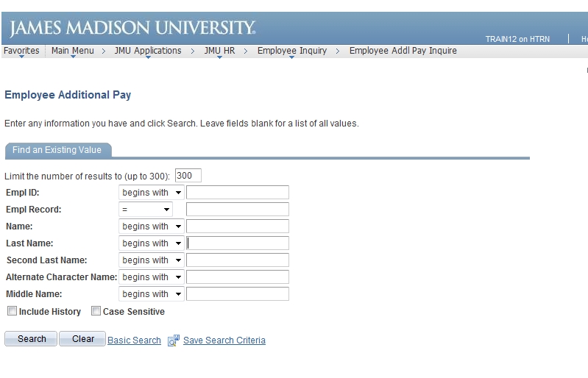Open the Alternate Character Name operator dropdown
Screen dimensions: 588x378
tap(152, 277)
